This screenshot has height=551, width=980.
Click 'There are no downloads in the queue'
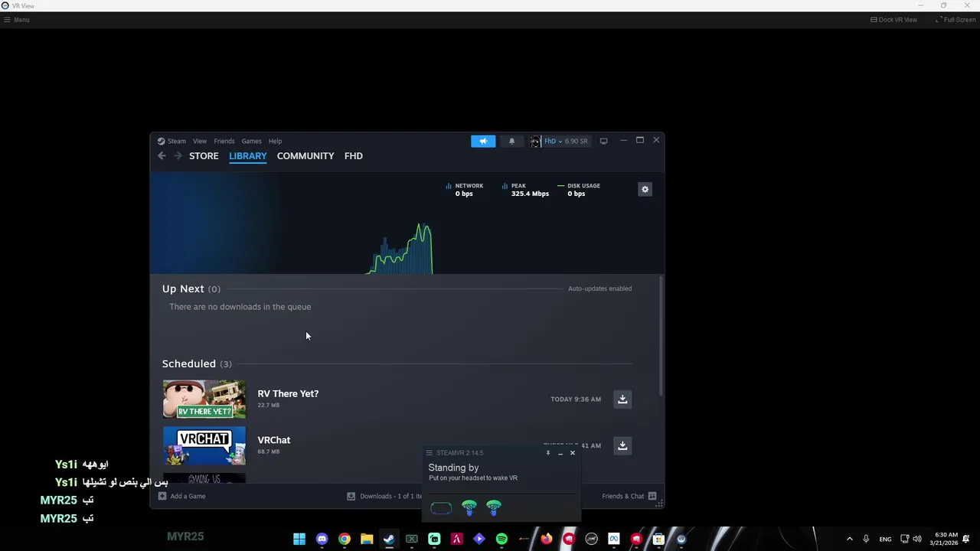[x=240, y=307]
